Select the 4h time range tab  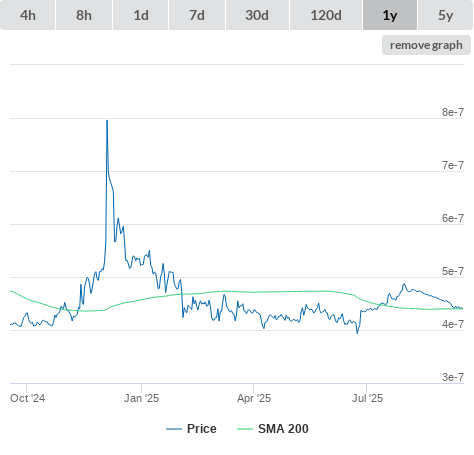[28, 15]
